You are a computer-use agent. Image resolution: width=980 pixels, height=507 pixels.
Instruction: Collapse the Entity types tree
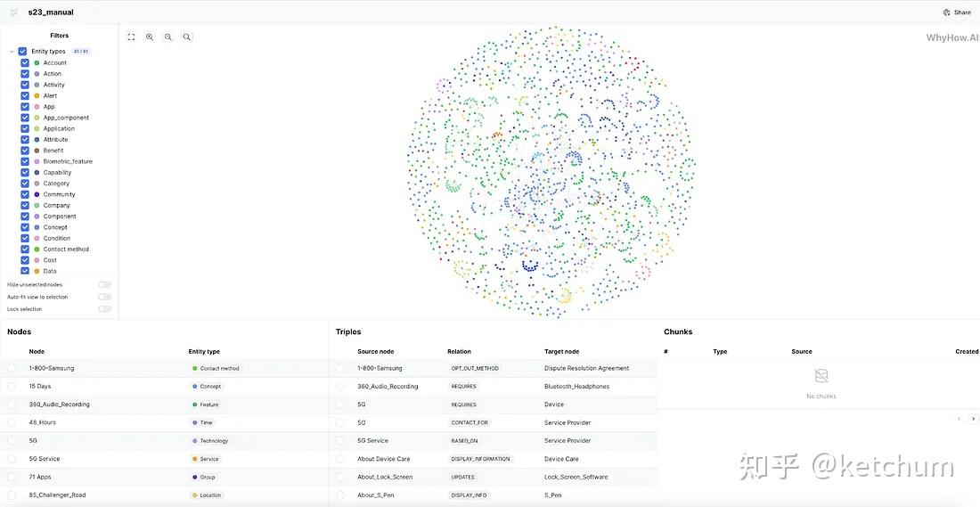click(x=12, y=52)
